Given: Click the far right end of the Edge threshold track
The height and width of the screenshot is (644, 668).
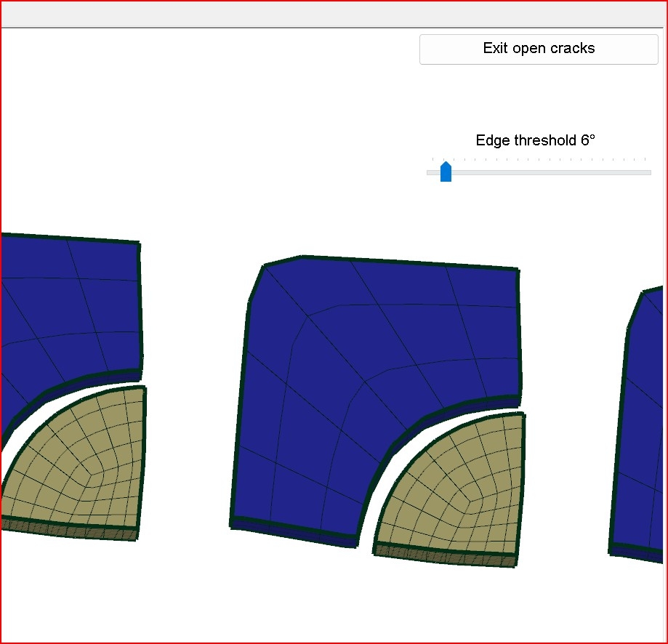Looking at the screenshot, I should [x=648, y=172].
